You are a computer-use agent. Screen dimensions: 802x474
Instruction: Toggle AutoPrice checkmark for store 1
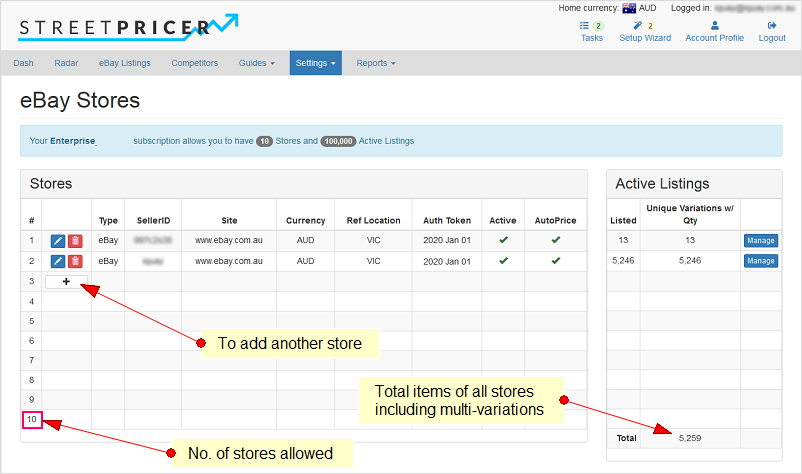555,241
